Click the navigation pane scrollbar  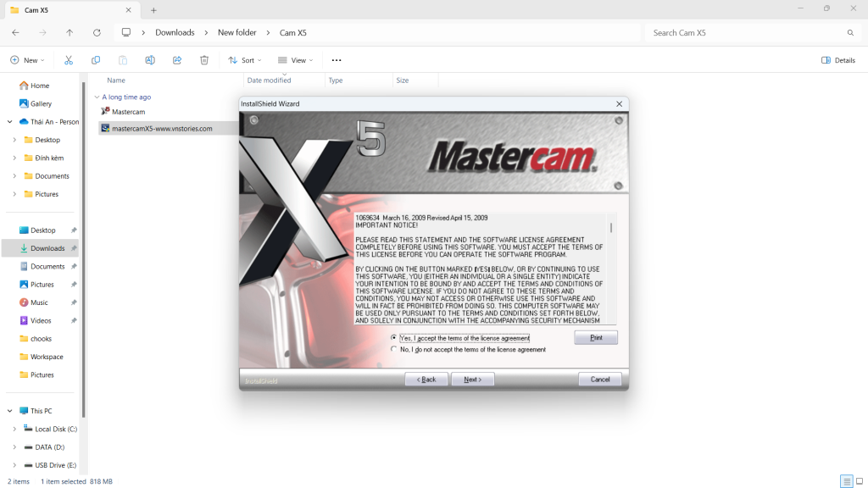click(84, 249)
